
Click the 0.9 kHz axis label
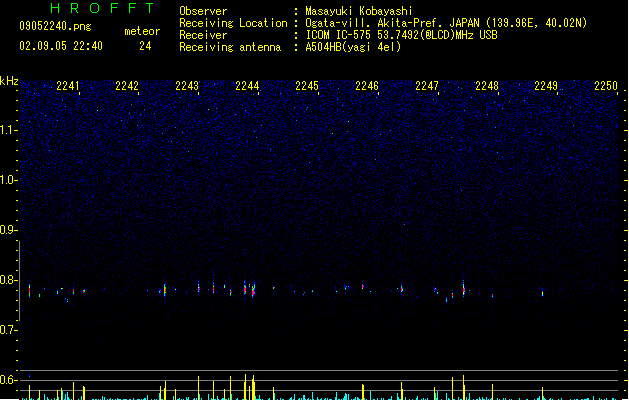pos(8,230)
